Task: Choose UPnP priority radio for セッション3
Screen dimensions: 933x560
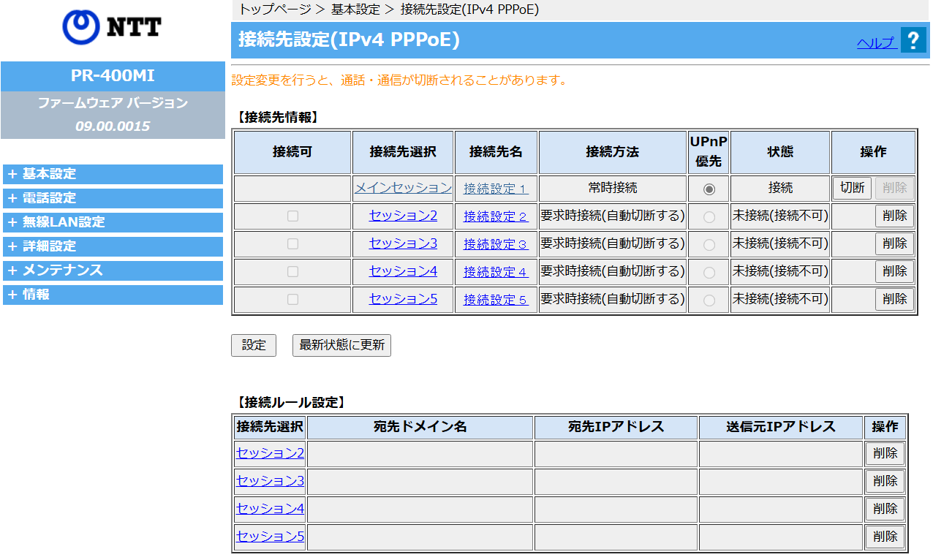Action: pos(709,244)
